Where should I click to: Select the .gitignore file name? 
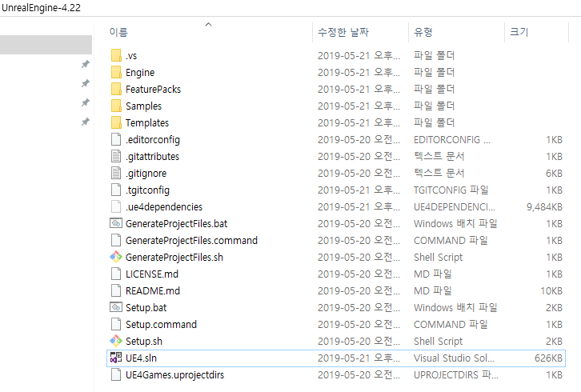(146, 173)
